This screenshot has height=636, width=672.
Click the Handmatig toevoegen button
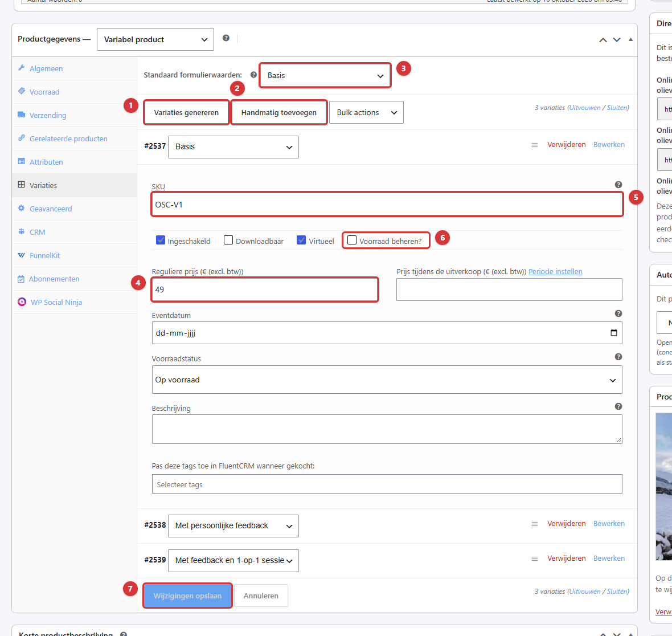[x=279, y=112]
